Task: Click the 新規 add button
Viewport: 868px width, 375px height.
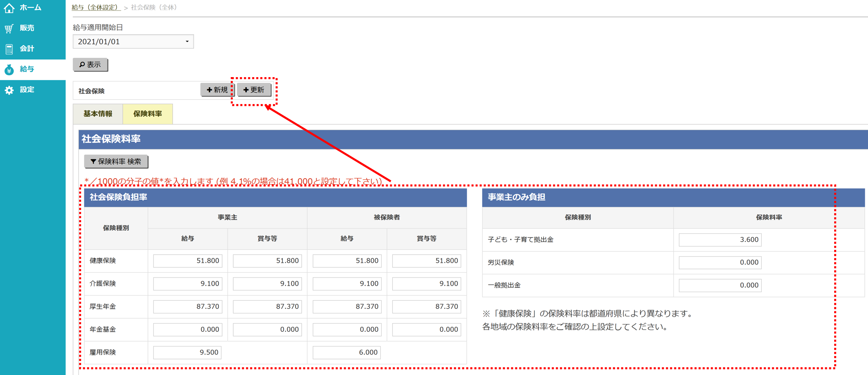Action: [217, 90]
